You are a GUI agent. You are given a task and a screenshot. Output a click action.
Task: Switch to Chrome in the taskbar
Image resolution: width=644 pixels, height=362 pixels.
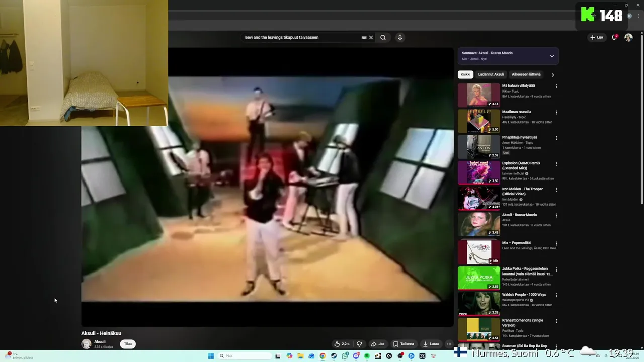coord(323,356)
